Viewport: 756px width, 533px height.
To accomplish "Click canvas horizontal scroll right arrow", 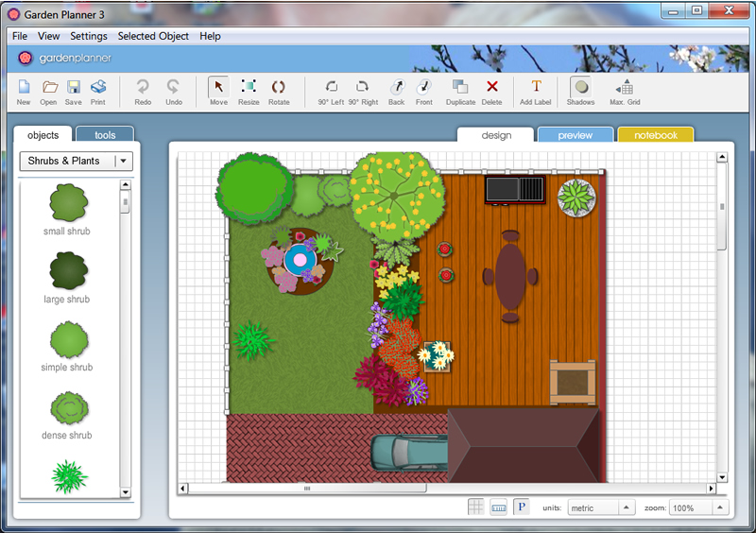I will click(x=711, y=489).
